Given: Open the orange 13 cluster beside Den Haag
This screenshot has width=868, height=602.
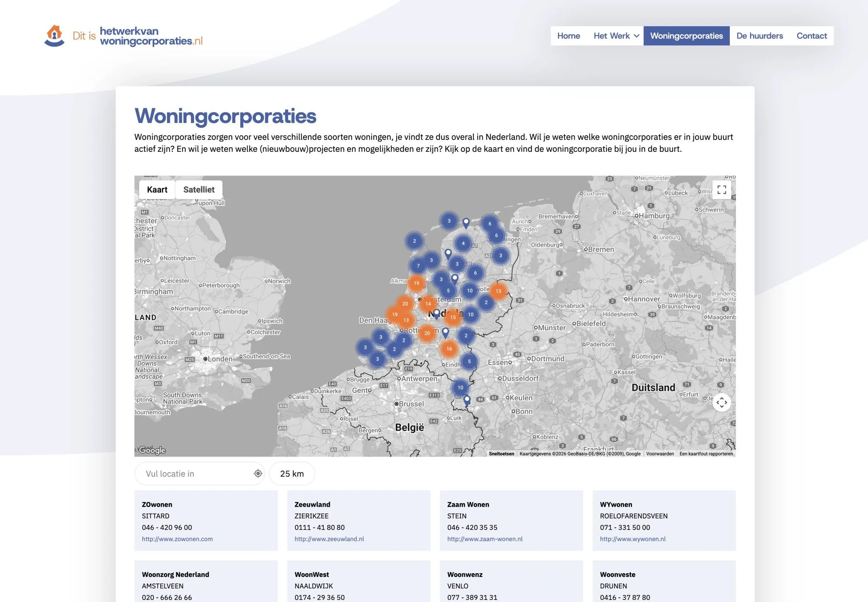Looking at the screenshot, I should click(x=406, y=320).
